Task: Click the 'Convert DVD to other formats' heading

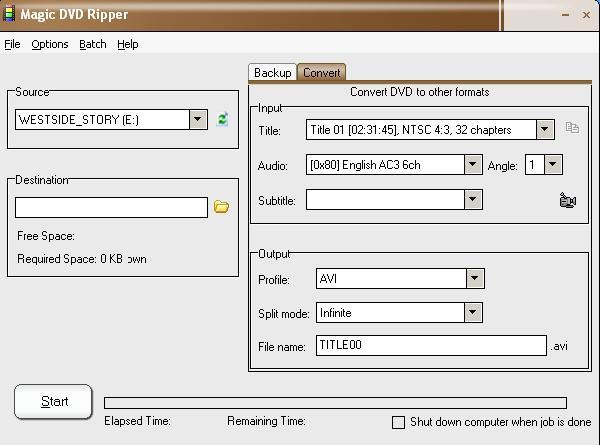Action: 419,92
